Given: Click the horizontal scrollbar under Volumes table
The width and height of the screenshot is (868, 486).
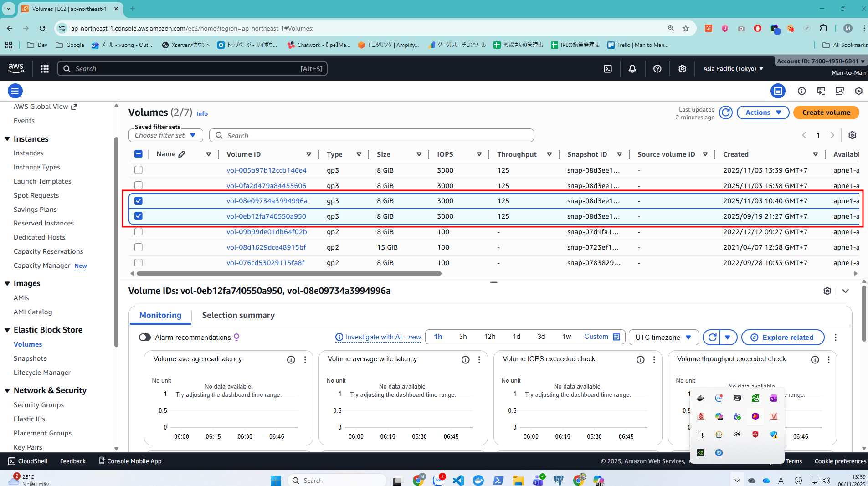Looking at the screenshot, I should [289, 274].
